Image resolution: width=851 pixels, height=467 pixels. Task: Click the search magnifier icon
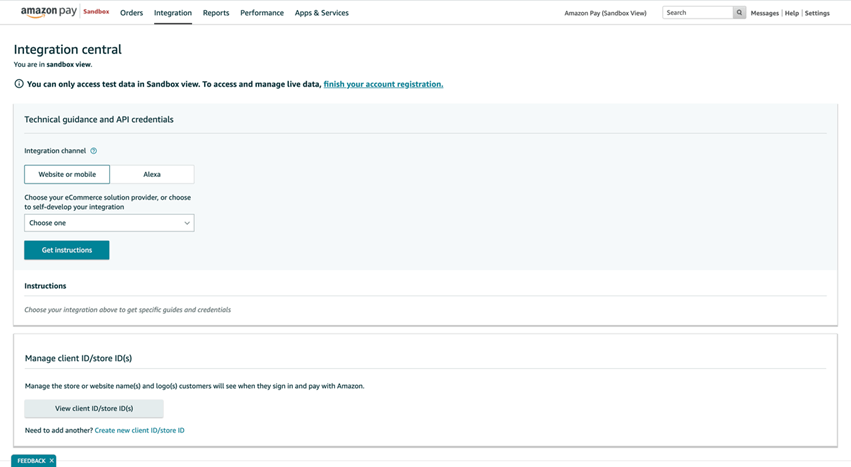pos(739,12)
